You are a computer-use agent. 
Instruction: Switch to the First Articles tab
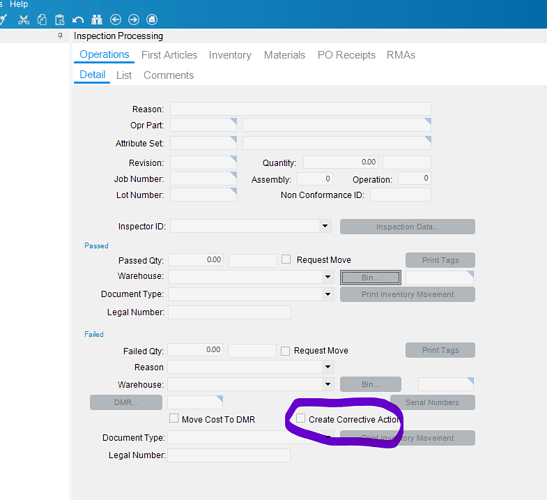[169, 55]
